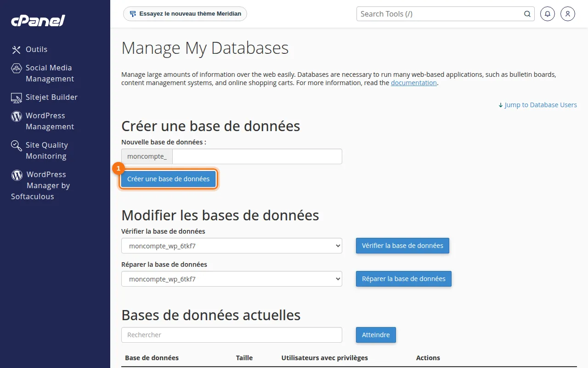Screen dimensions: 588x368
Task: Expand the Vérifier la base de données dropdown
Action: (x=232, y=246)
